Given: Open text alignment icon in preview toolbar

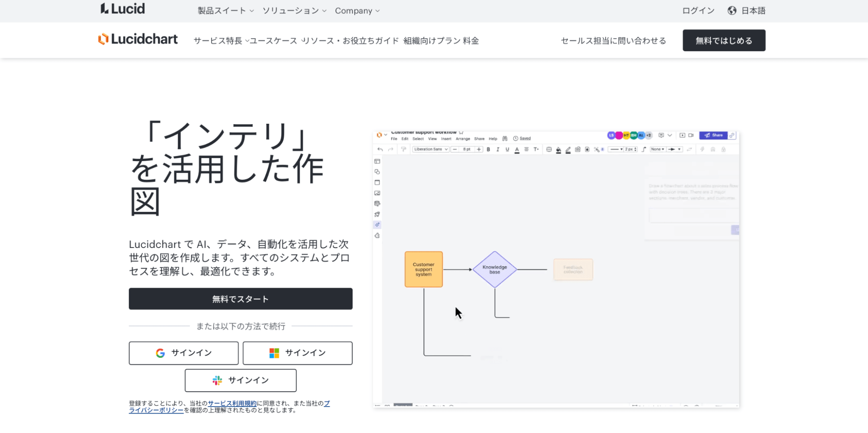Looking at the screenshot, I should click(526, 149).
